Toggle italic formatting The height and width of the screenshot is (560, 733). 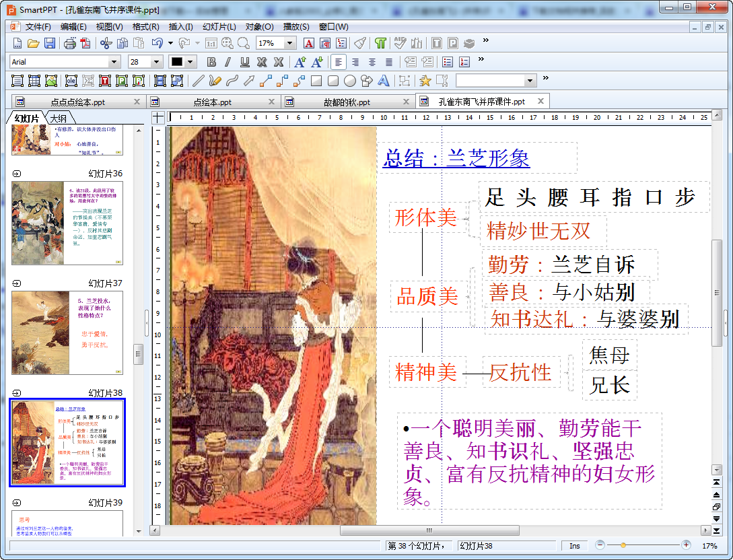(x=228, y=62)
